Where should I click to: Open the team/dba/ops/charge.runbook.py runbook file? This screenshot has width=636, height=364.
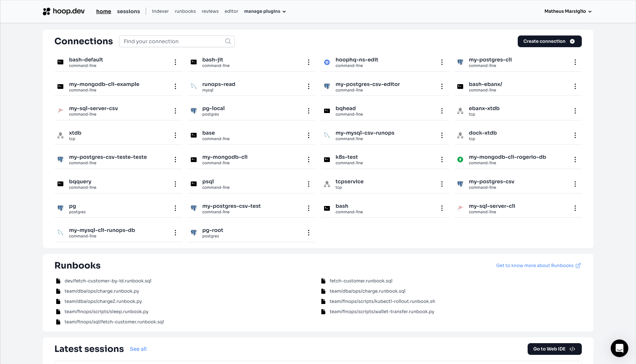point(102,291)
